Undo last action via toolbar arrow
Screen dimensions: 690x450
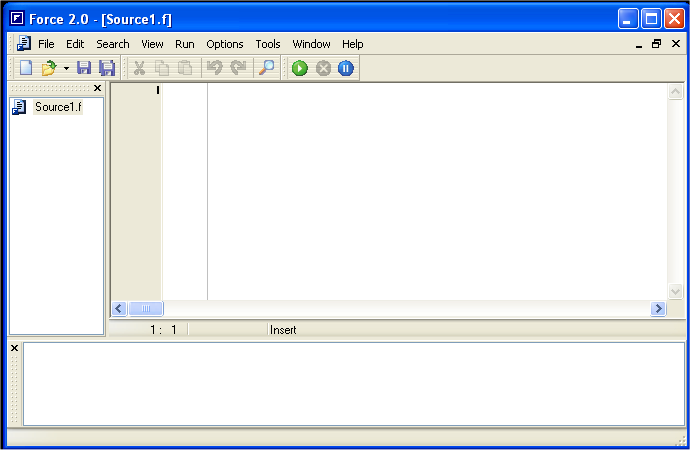[215, 68]
